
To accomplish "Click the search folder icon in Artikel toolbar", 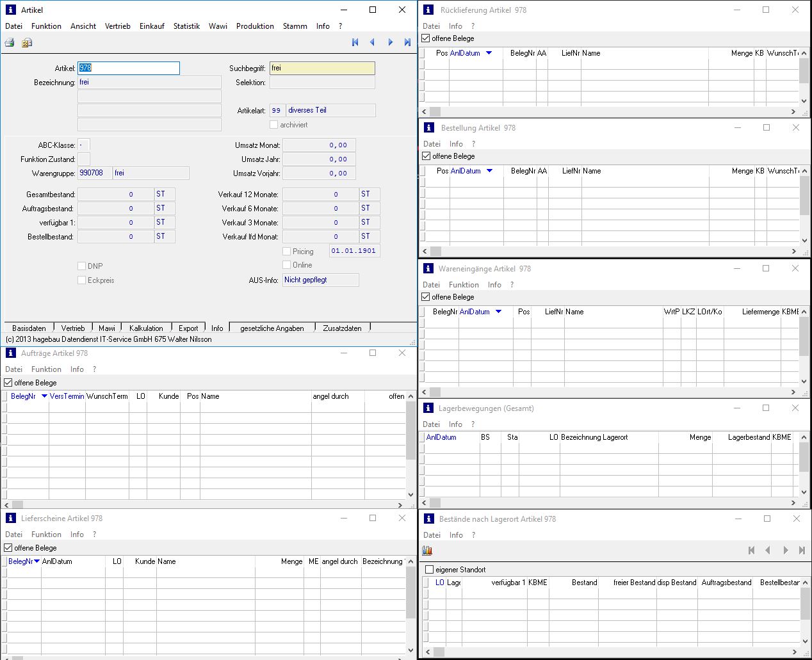I will click(27, 43).
